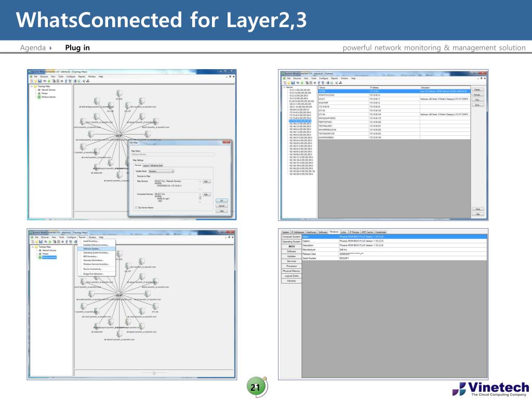Click the green arrow toolbar icon in the Subnets window
The width and height of the screenshot is (532, 399).
(x=302, y=83)
